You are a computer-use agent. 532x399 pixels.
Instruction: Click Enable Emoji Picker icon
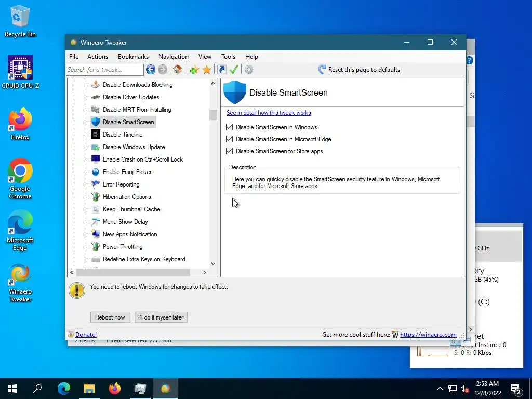(96, 172)
